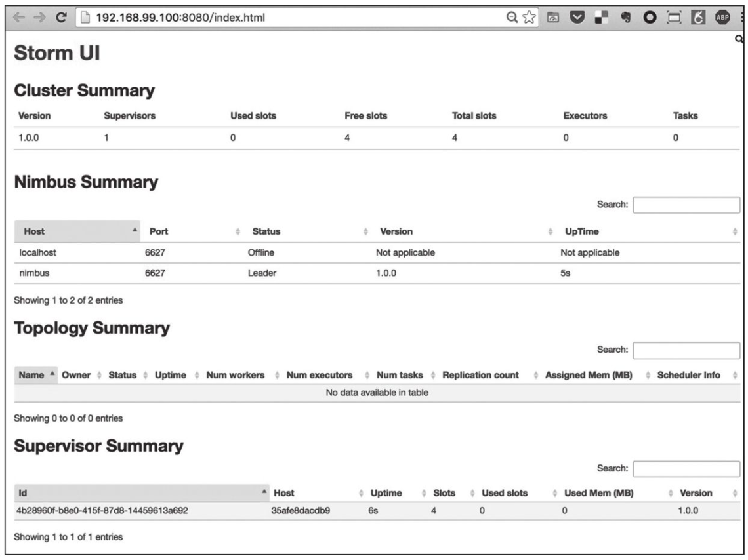Click the AdBlock Plus ABP icon
Screen dimensions: 748x560
click(722, 18)
